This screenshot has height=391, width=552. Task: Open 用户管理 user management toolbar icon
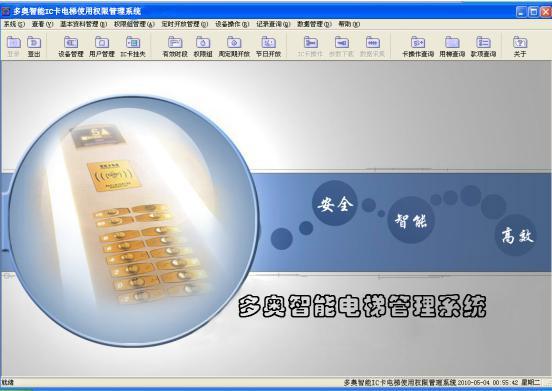point(102,46)
